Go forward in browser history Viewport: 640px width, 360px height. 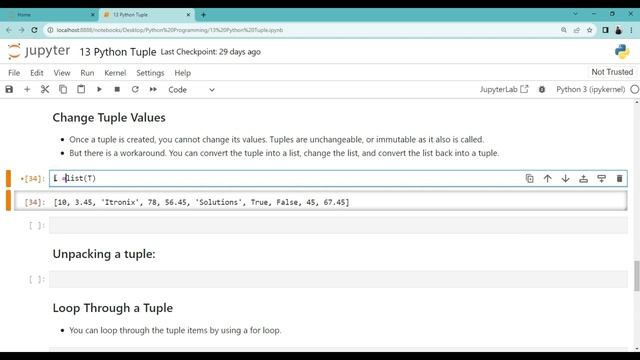[x=21, y=30]
